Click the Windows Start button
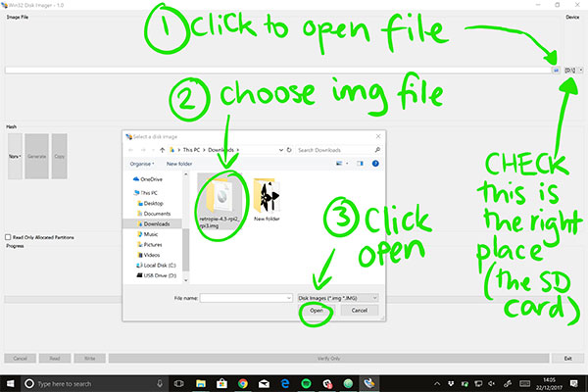 pyautogui.click(x=9, y=383)
